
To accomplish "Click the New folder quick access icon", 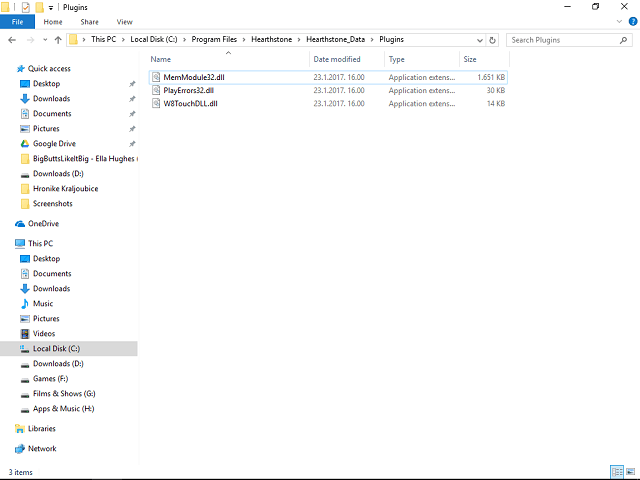I will pos(39,7).
